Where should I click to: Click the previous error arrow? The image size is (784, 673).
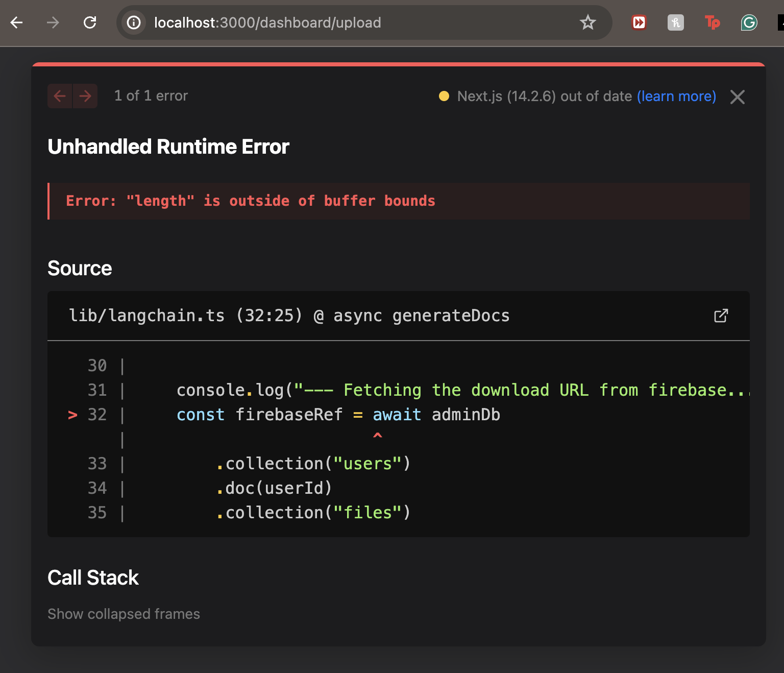[x=60, y=96]
